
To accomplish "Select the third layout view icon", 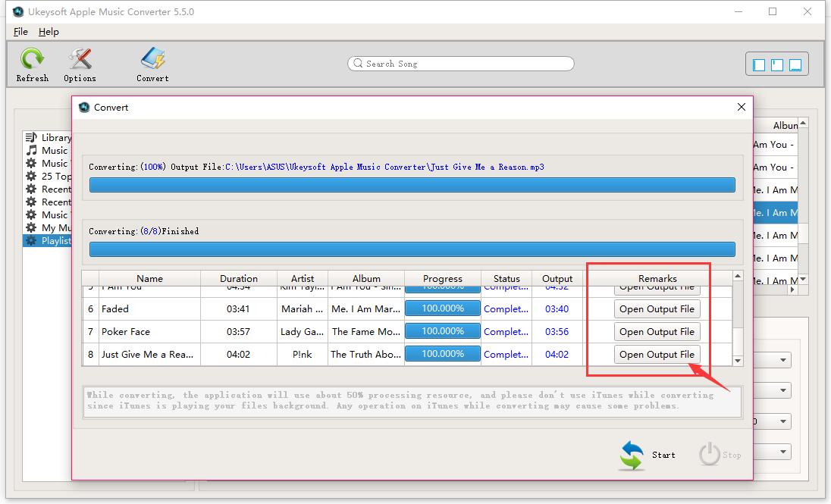I will [x=795, y=65].
